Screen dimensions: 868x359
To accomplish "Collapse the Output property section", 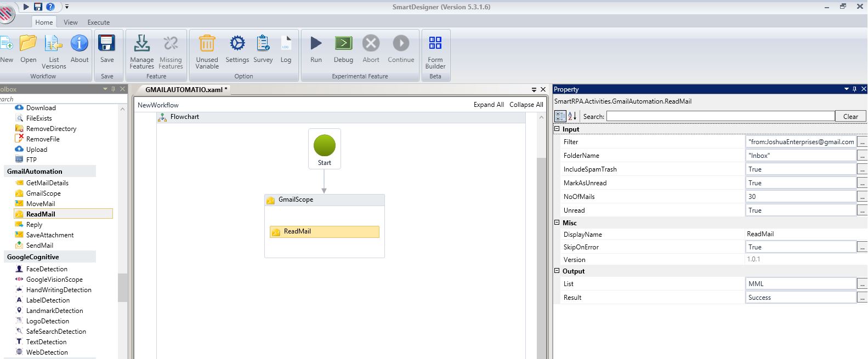I will tap(557, 271).
